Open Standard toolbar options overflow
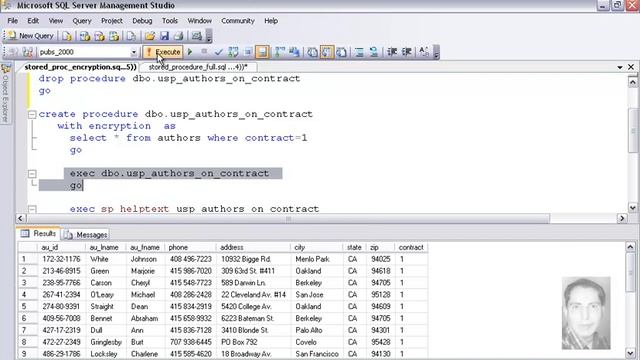640x360 pixels. tap(209, 36)
